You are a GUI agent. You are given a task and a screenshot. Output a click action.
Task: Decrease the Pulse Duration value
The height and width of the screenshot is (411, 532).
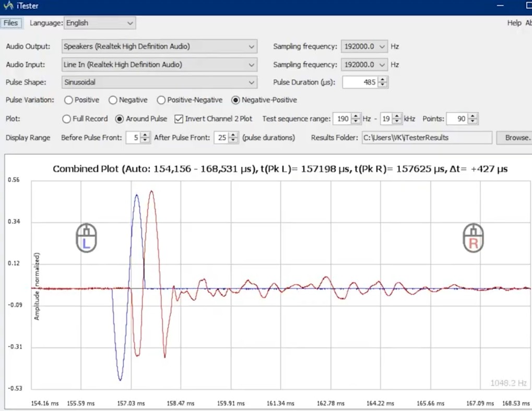(x=383, y=85)
